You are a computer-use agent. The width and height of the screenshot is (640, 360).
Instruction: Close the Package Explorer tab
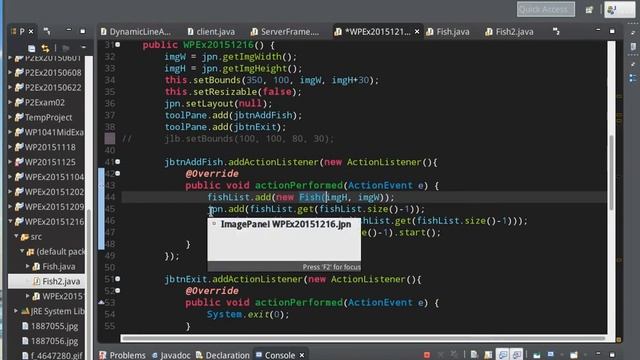coord(31,31)
